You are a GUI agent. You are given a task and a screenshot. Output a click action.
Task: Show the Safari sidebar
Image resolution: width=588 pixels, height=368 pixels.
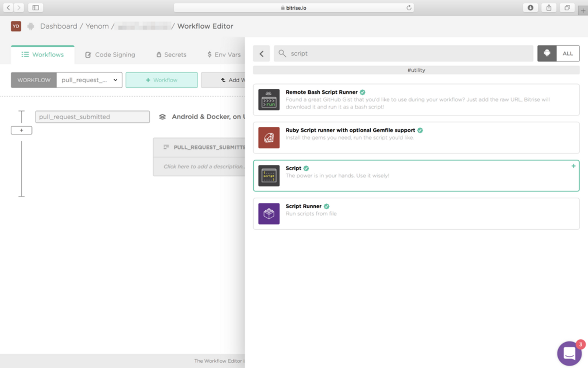click(36, 8)
